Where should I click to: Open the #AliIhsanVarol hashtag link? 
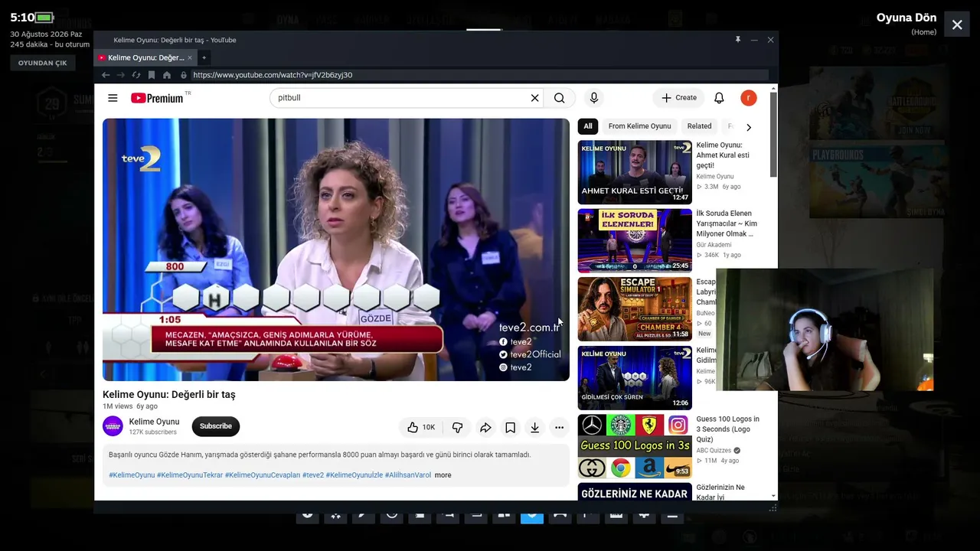[x=408, y=475]
